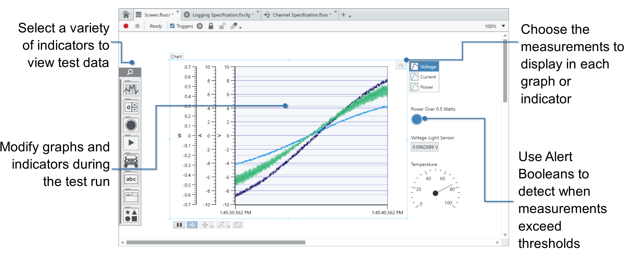The height and width of the screenshot is (268, 644).
Task: Uncheck the Triggers checkbox
Action: click(172, 26)
